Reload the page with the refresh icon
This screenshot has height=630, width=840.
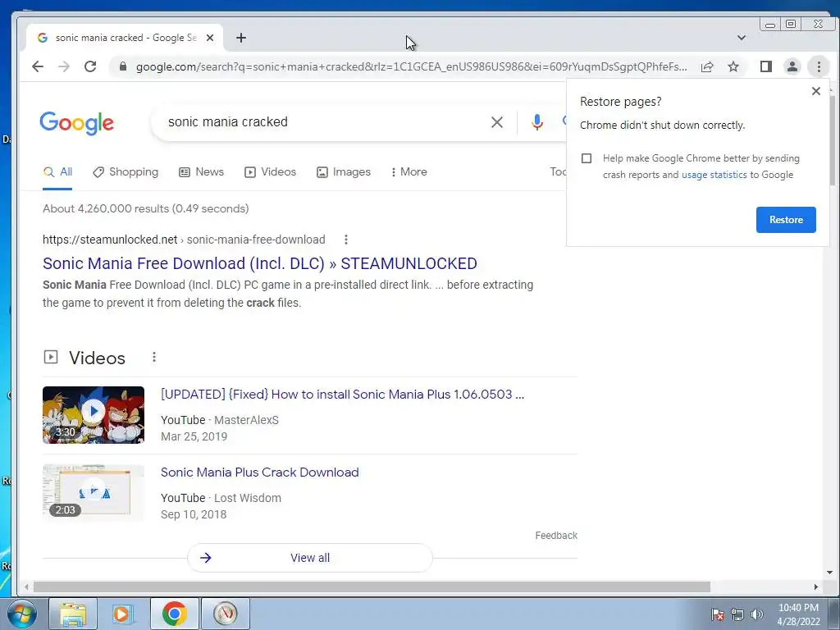pos(90,66)
